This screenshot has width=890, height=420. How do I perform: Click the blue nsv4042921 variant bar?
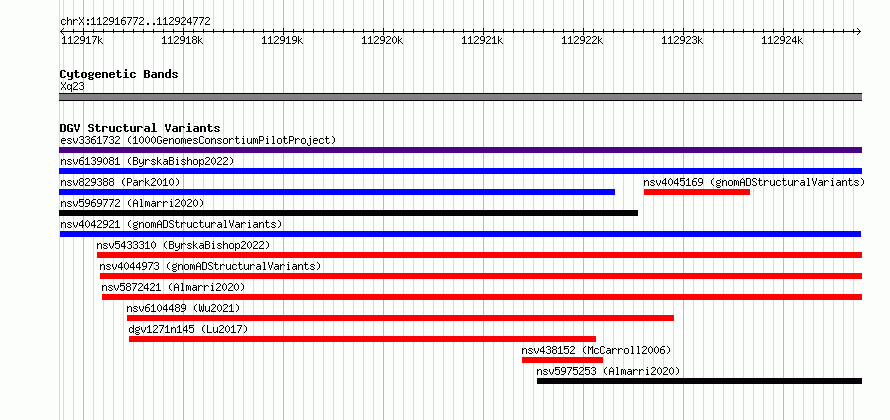(460, 234)
